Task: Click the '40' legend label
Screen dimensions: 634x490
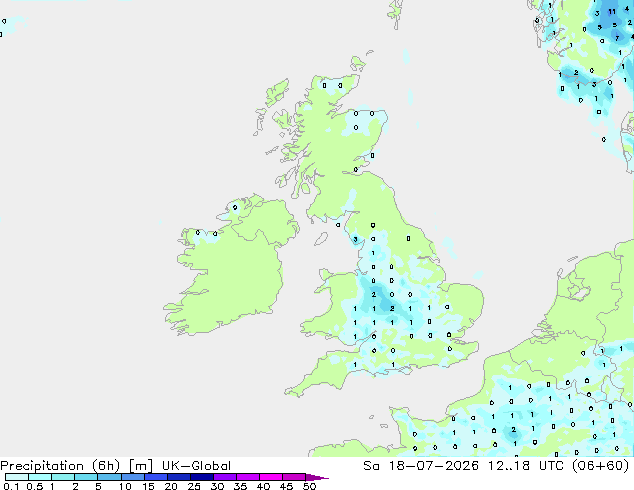Action: pyautogui.click(x=263, y=486)
